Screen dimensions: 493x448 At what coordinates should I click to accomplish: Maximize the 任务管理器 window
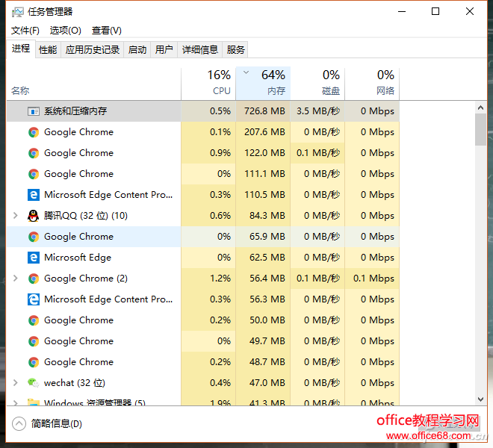click(x=435, y=12)
